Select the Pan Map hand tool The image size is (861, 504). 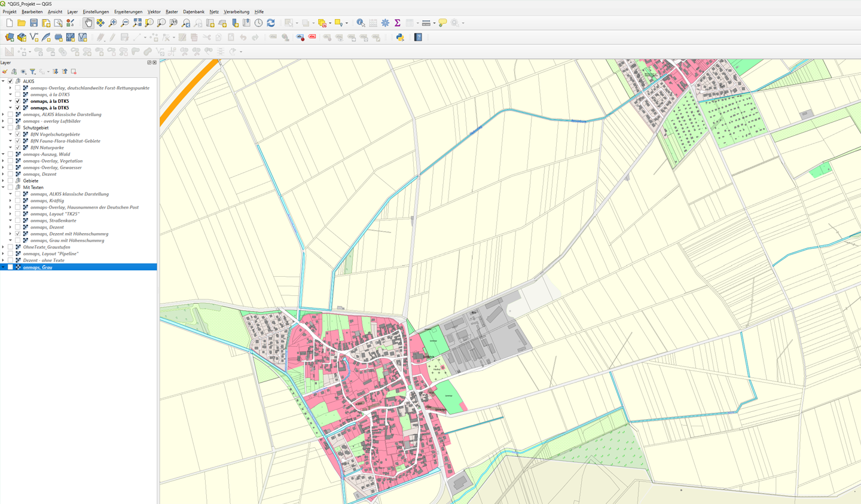click(88, 23)
